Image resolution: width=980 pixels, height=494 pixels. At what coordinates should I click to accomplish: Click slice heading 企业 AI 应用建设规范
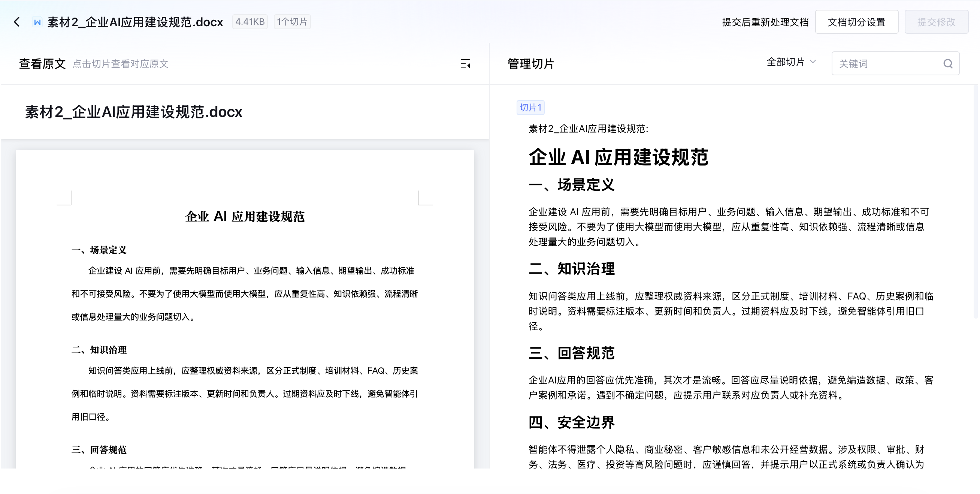(618, 157)
